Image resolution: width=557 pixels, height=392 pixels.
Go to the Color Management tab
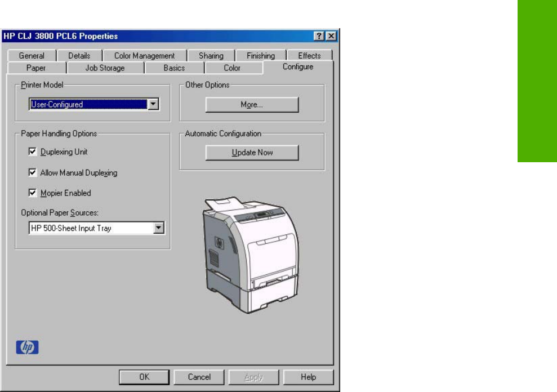coord(144,56)
